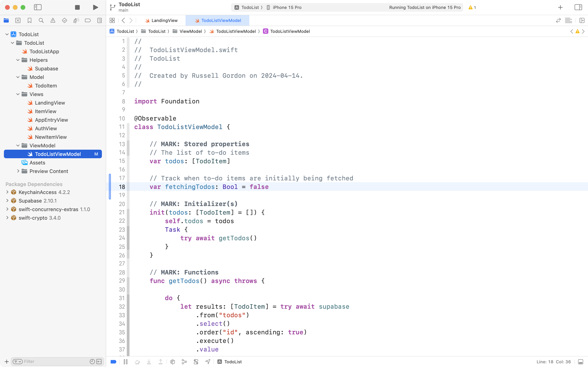588x367 pixels.
Task: Open the Report navigator
Action: pyautogui.click(x=100, y=20)
